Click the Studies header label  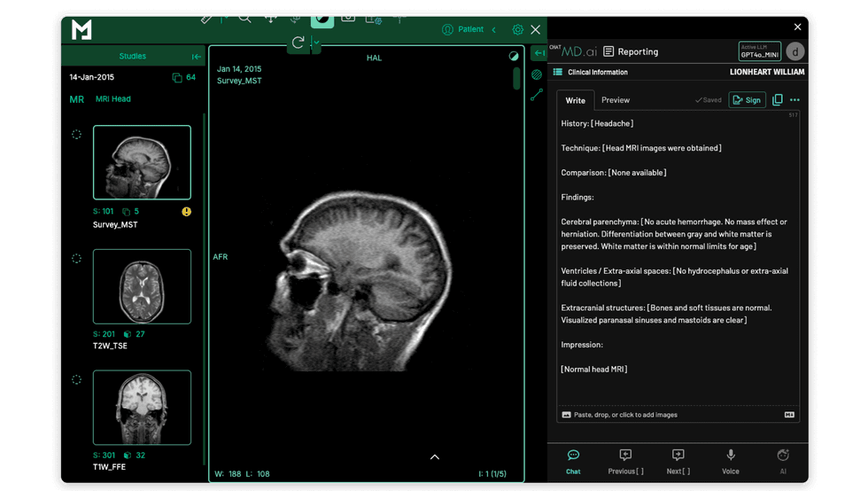coord(132,56)
